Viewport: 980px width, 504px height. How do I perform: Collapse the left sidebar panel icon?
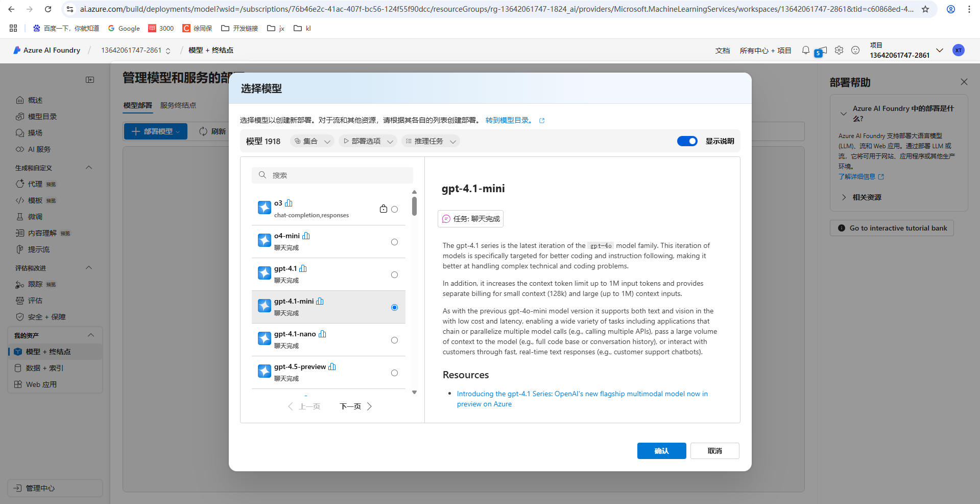click(90, 80)
